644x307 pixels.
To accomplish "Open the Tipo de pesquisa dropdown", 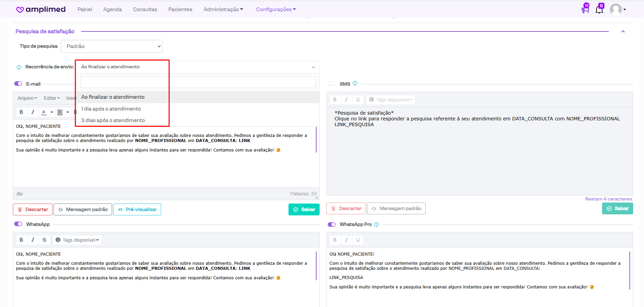I will pyautogui.click(x=112, y=46).
